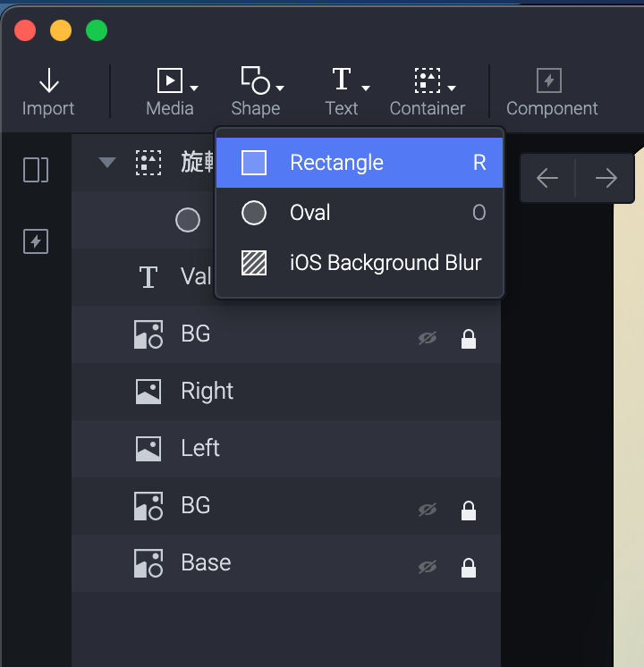Open the Shape dropdown arrow

[x=280, y=88]
